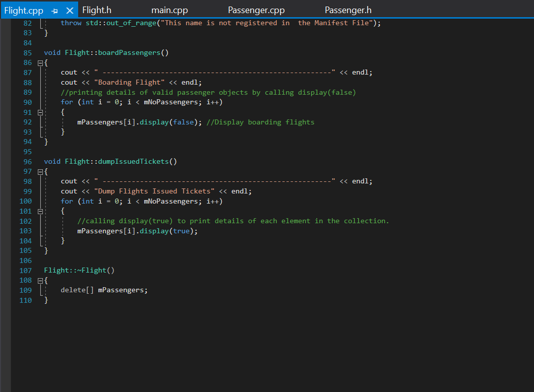Close the Flight.cpp tab
Image resolution: width=534 pixels, height=392 pixels.
click(70, 10)
